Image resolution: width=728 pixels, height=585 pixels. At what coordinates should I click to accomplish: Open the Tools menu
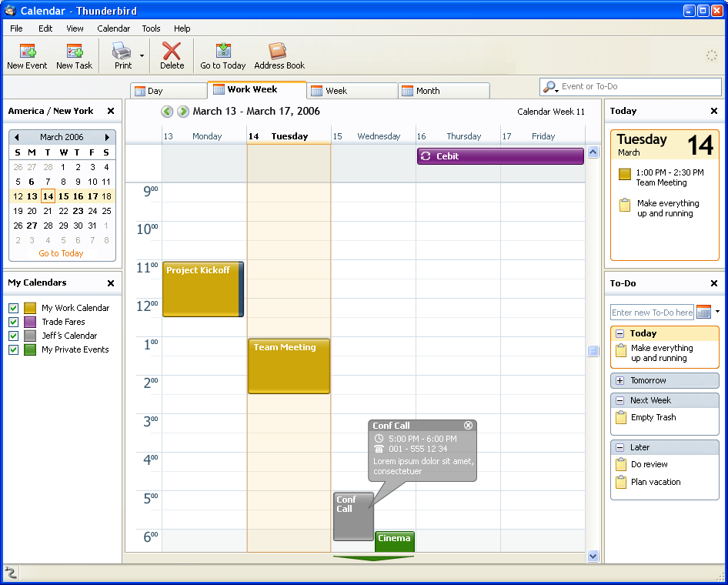(x=151, y=28)
